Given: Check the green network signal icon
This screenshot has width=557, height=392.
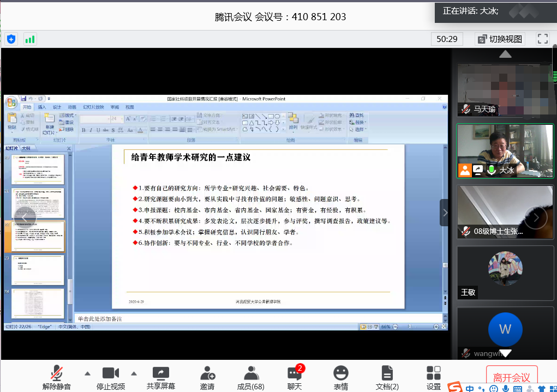Looking at the screenshot, I should coord(30,39).
